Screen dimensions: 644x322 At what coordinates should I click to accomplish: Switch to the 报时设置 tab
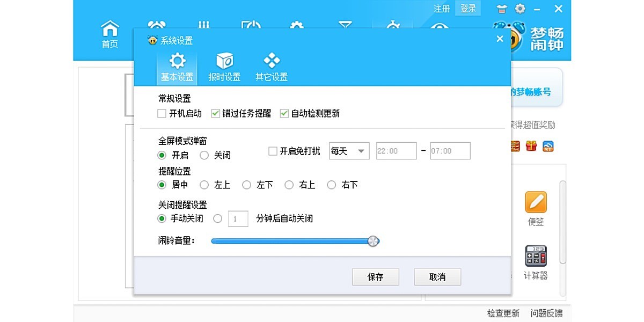[x=224, y=65]
